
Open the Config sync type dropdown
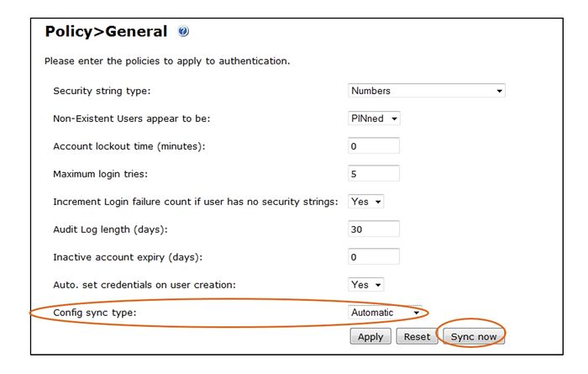[385, 313]
